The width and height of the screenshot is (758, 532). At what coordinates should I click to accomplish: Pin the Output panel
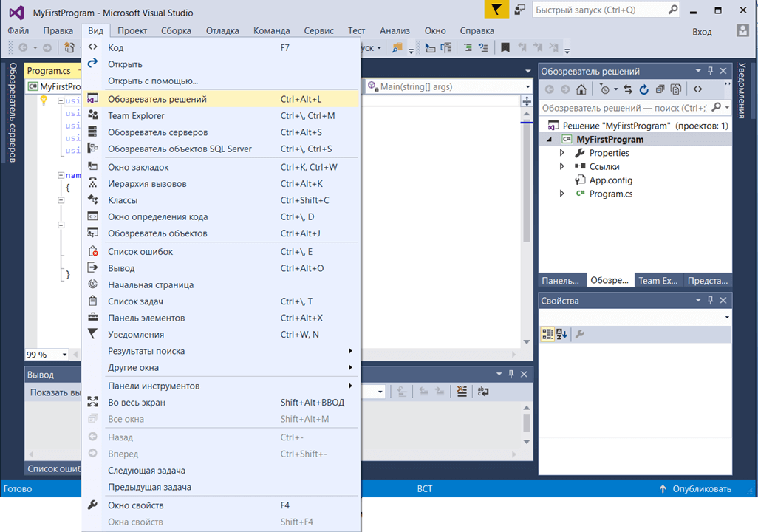[x=511, y=374]
